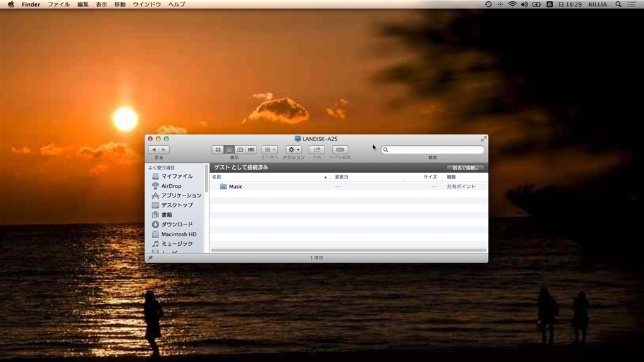Go forward with the right arrow button

click(x=164, y=150)
